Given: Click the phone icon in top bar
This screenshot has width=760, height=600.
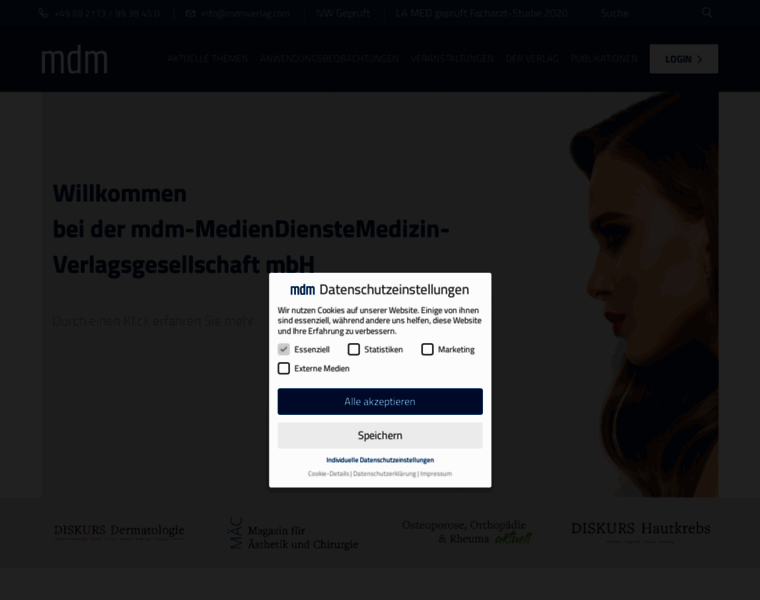Looking at the screenshot, I should click(43, 13).
